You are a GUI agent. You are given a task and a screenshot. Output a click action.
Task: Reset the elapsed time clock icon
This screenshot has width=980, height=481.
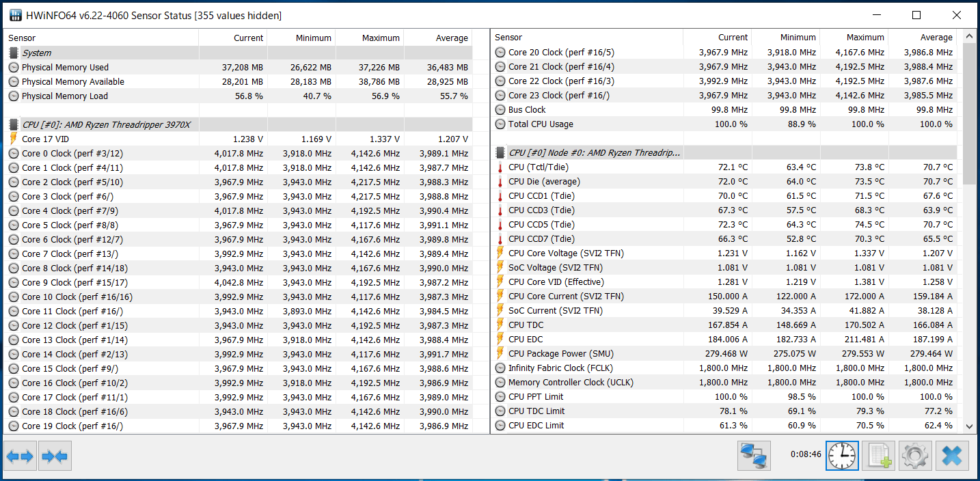pyautogui.click(x=843, y=456)
